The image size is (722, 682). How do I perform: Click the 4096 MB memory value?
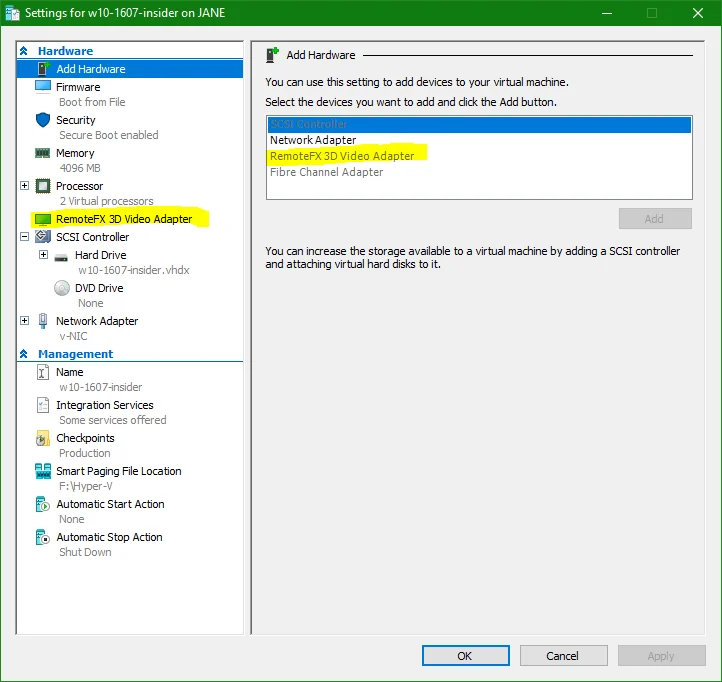80,168
